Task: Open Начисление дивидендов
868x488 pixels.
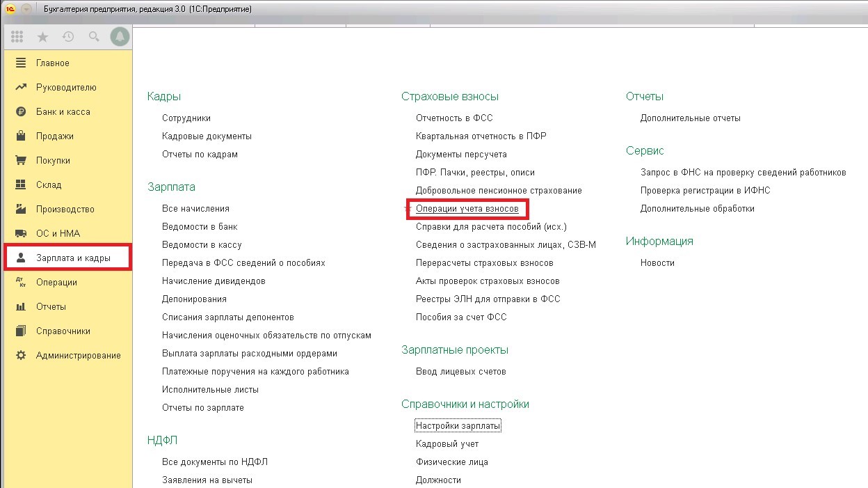Action: point(214,281)
